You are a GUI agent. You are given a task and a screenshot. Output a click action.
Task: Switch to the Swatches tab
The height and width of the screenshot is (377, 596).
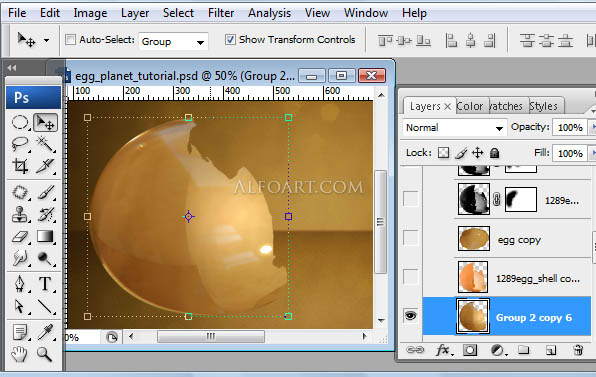(x=506, y=106)
